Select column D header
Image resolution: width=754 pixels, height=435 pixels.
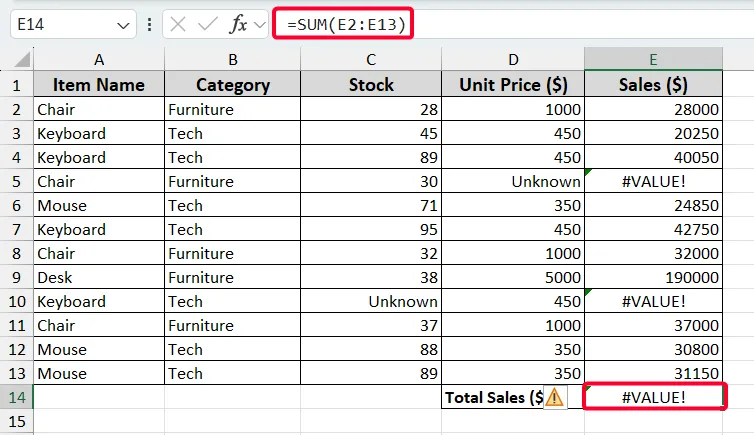[x=513, y=59]
